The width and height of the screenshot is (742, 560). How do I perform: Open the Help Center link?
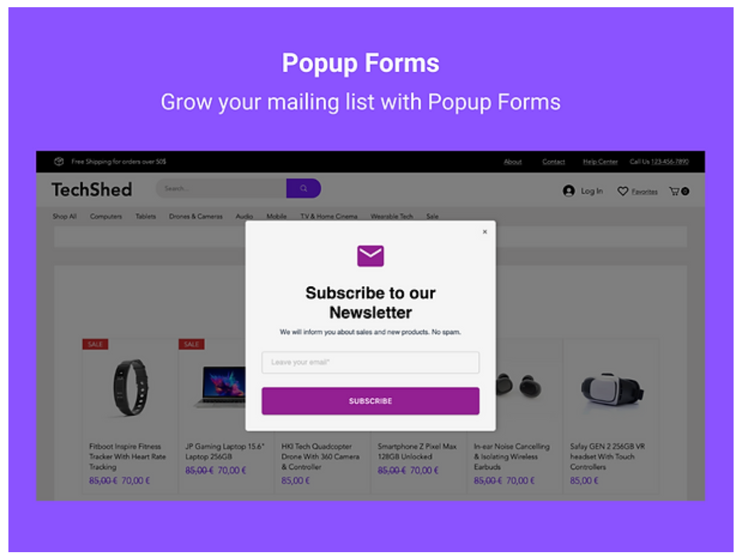(x=600, y=162)
